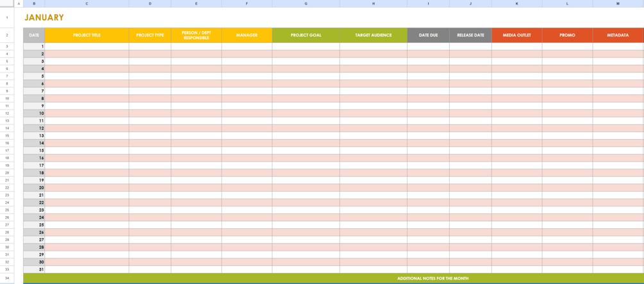Select the PROJECT TITLE header cell
644x284 pixels.
tap(87, 35)
